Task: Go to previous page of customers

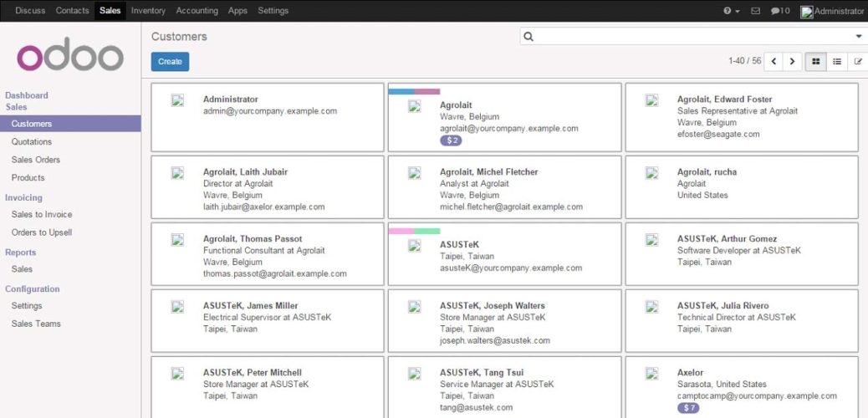Action: point(774,62)
